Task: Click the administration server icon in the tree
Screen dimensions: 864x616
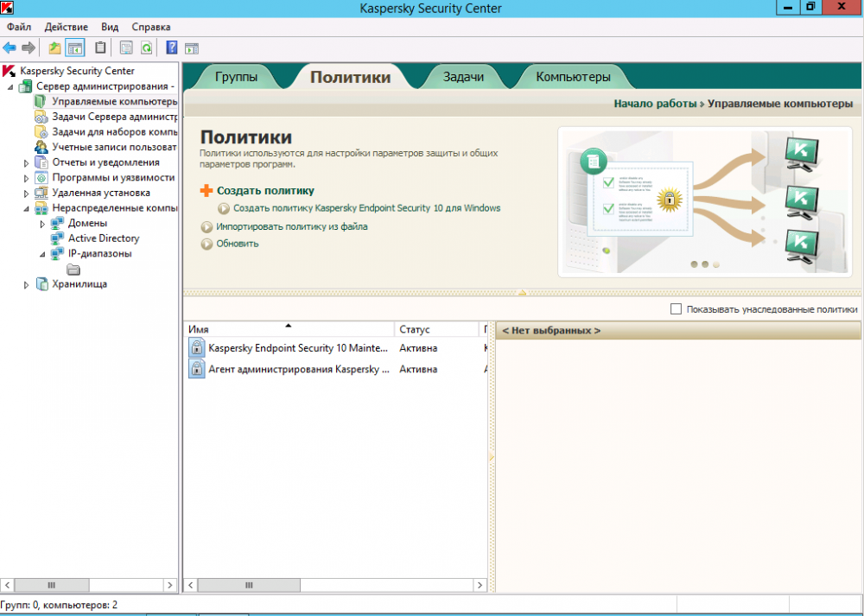Action: [x=25, y=86]
